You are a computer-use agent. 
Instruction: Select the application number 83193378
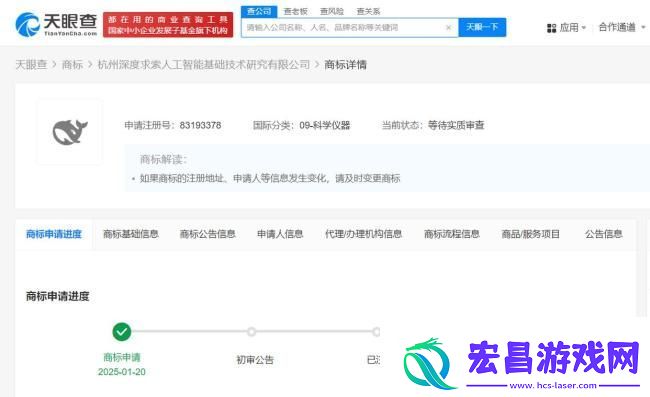pyautogui.click(x=200, y=125)
